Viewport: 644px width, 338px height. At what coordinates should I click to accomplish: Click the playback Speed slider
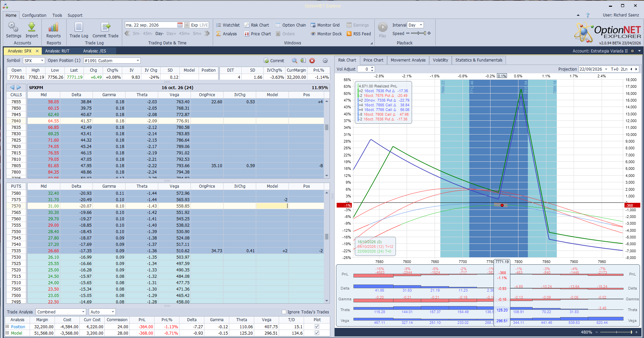point(418,33)
